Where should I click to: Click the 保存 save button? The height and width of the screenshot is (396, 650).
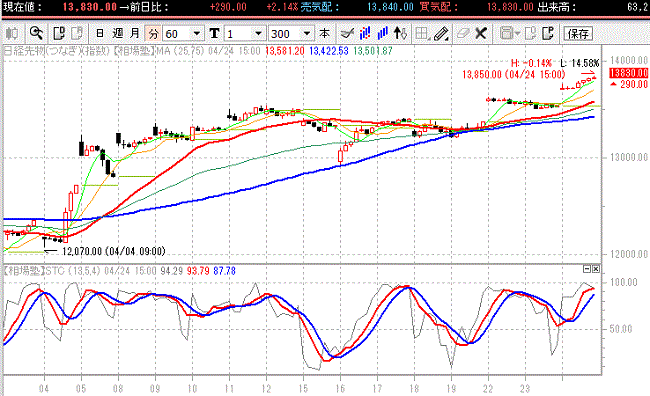(x=578, y=34)
